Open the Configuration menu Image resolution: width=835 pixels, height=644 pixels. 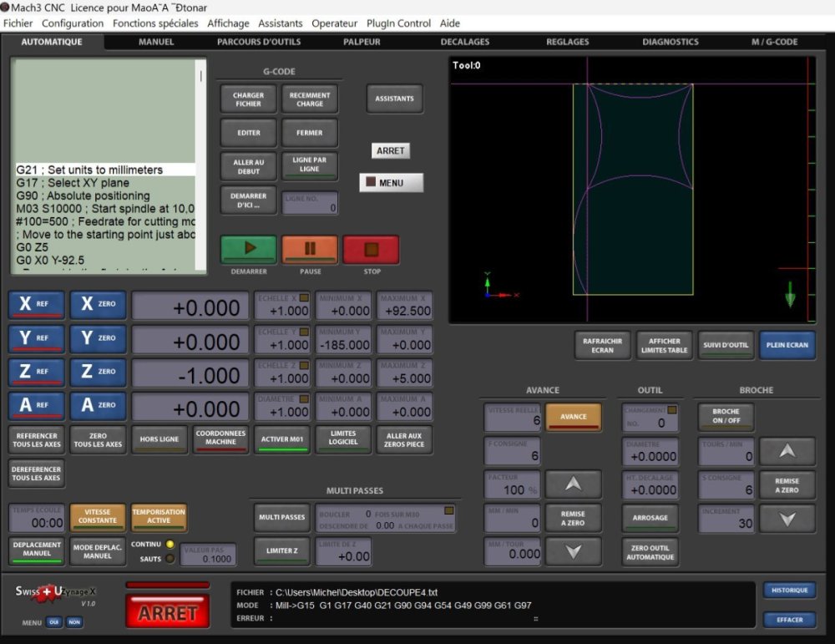point(73,23)
